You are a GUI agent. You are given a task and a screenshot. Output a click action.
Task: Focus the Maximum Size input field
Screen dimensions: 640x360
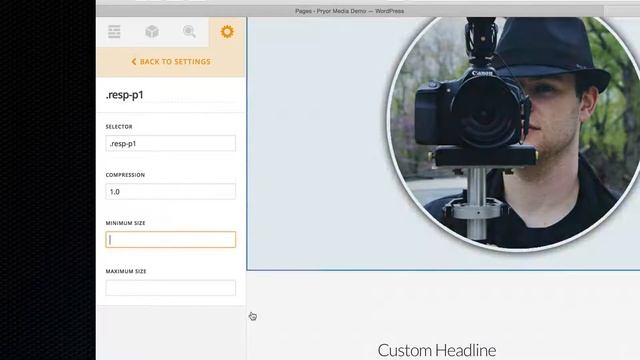(x=171, y=288)
